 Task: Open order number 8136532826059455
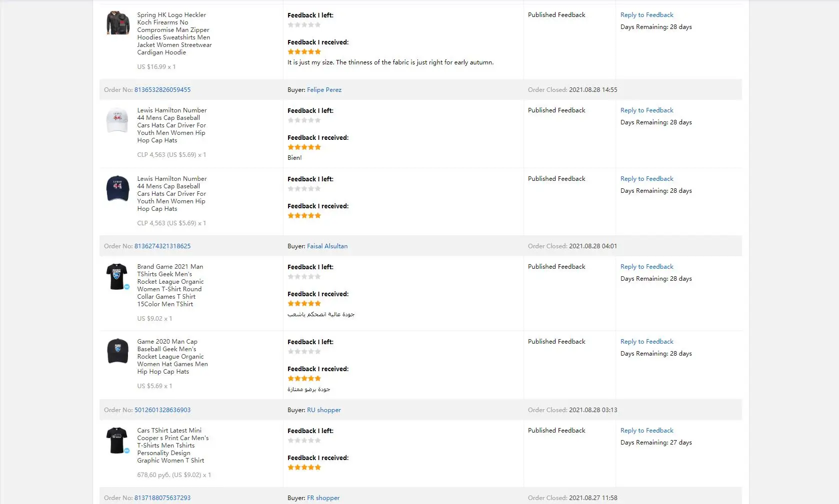coord(162,90)
